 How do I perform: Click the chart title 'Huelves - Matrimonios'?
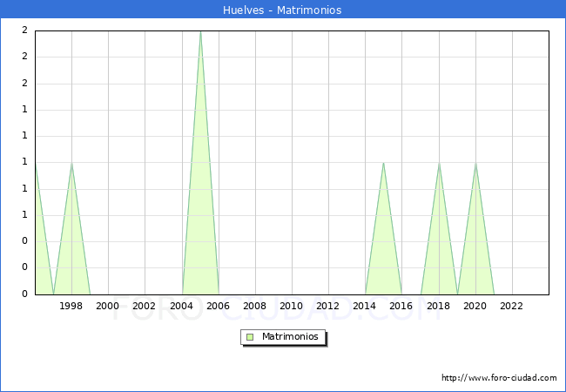tap(282, 10)
